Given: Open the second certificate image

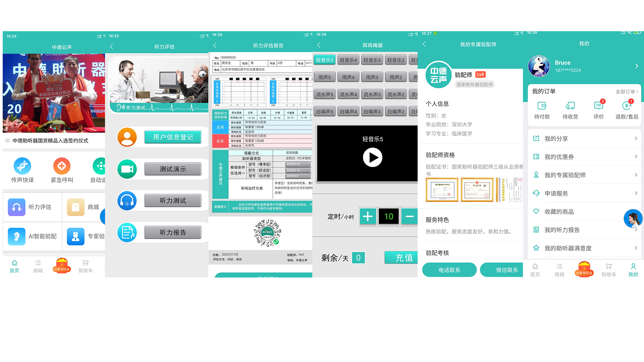Looking at the screenshot, I should pyautogui.click(x=477, y=190).
